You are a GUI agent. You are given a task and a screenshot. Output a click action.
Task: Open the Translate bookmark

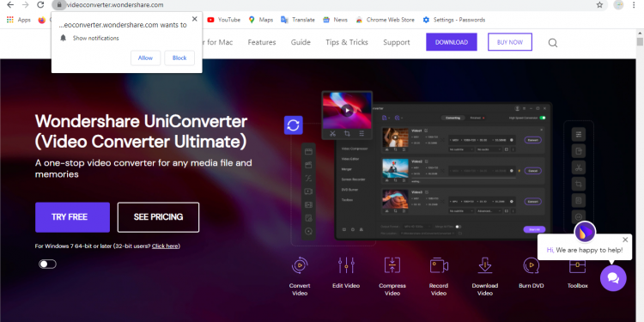click(x=298, y=20)
